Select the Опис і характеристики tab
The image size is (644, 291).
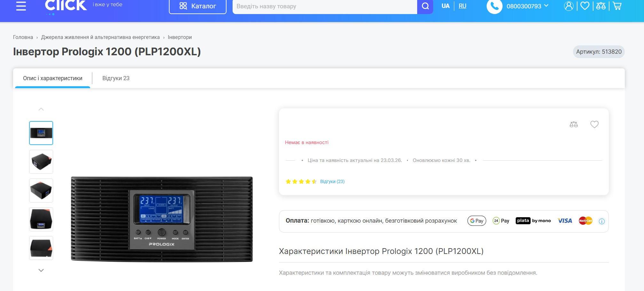[52, 78]
